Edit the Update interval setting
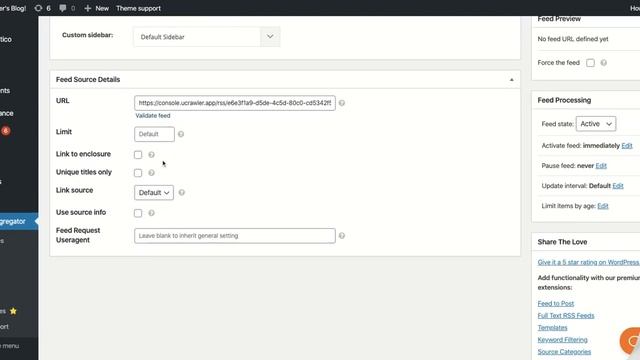This screenshot has width=640, height=360. (618, 186)
